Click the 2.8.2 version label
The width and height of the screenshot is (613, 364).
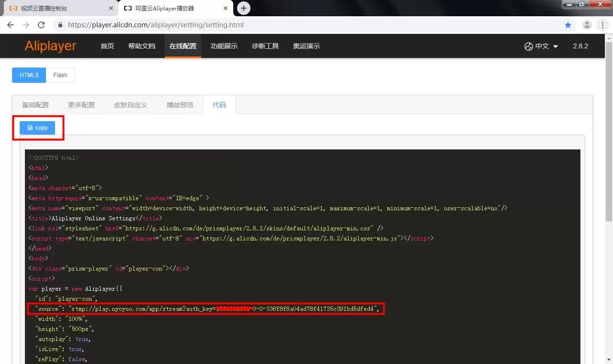tap(580, 46)
